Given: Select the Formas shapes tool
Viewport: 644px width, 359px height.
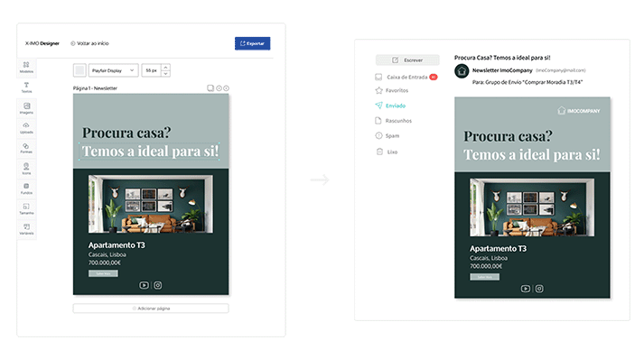Looking at the screenshot, I should [26, 148].
